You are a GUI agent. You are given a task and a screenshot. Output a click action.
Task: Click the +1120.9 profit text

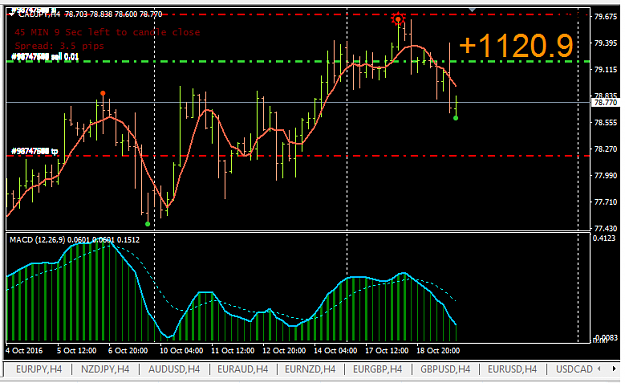(x=516, y=45)
